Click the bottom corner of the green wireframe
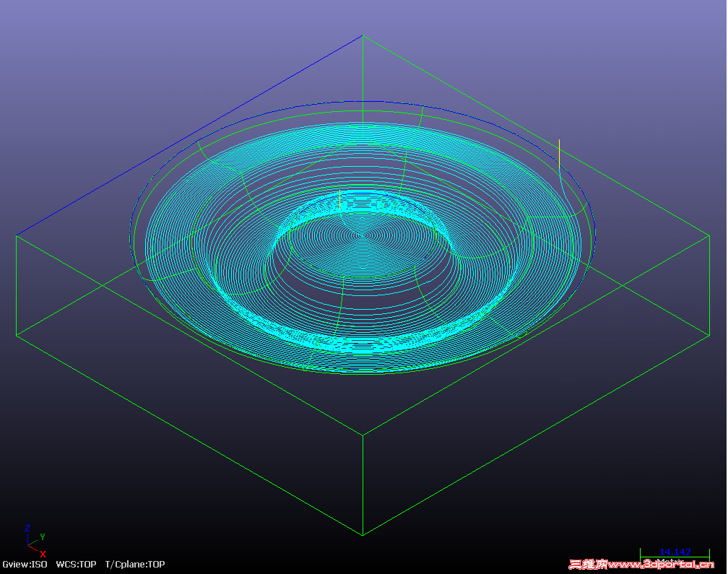728x574 pixels. [362, 534]
